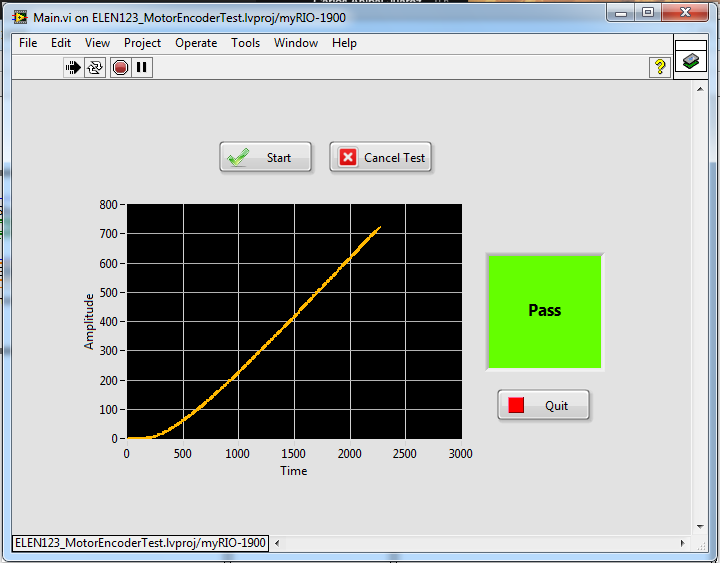Click the 100 value on Amplitude axis

pos(109,410)
